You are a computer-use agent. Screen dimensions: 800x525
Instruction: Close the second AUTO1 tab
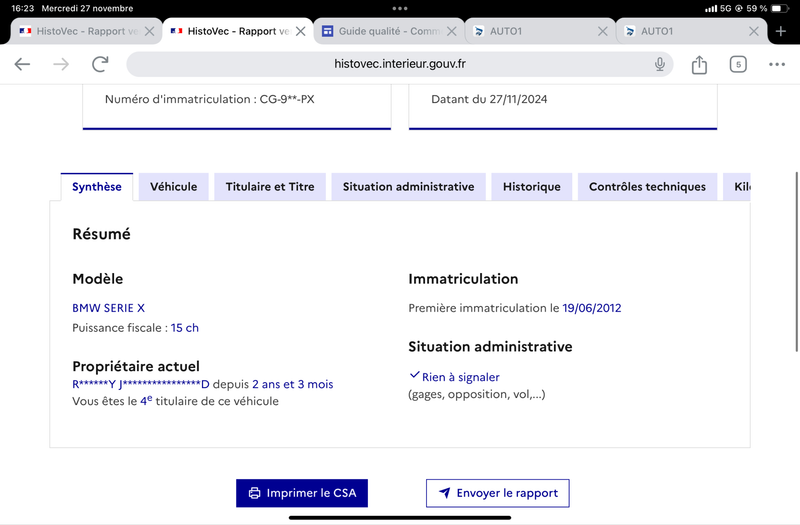click(x=754, y=31)
